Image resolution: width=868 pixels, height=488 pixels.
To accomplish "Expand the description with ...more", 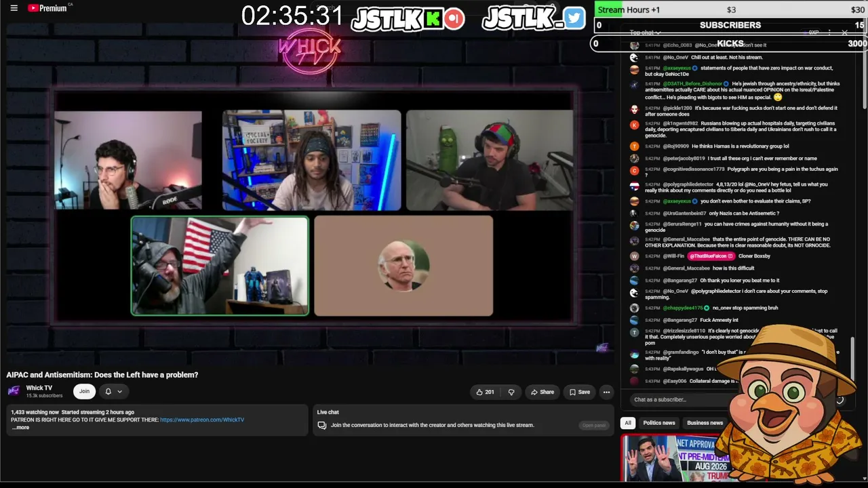I will [20, 428].
